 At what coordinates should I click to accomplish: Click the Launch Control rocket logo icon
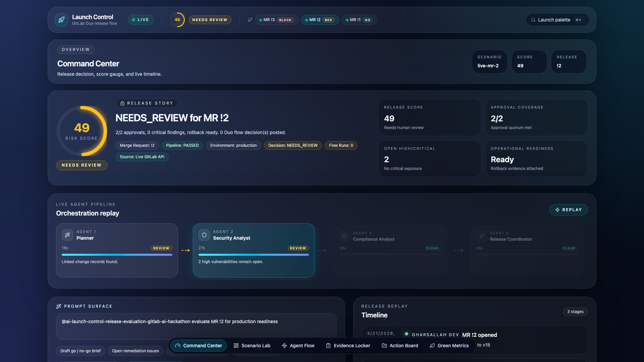(61, 20)
